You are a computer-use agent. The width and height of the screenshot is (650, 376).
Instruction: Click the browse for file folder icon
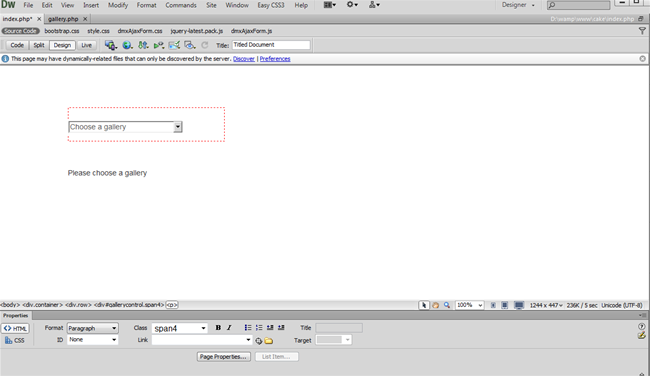[269, 341]
